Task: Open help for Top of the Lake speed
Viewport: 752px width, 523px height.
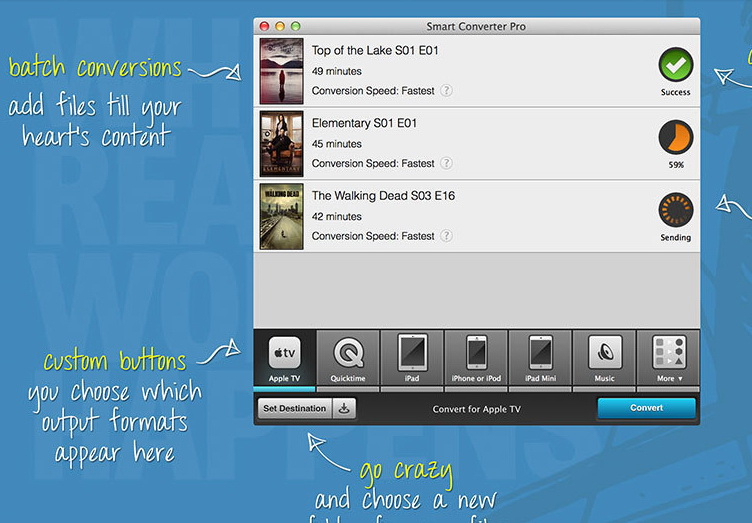Action: click(x=446, y=90)
